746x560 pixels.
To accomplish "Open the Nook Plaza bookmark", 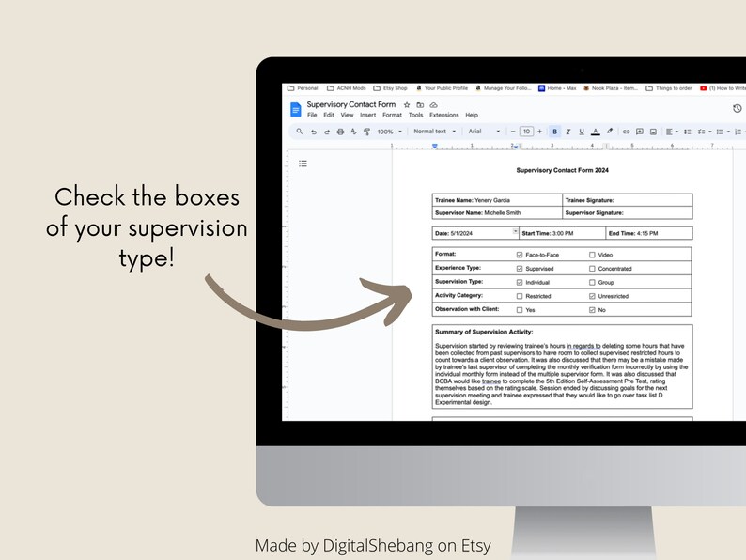I will pyautogui.click(x=611, y=88).
